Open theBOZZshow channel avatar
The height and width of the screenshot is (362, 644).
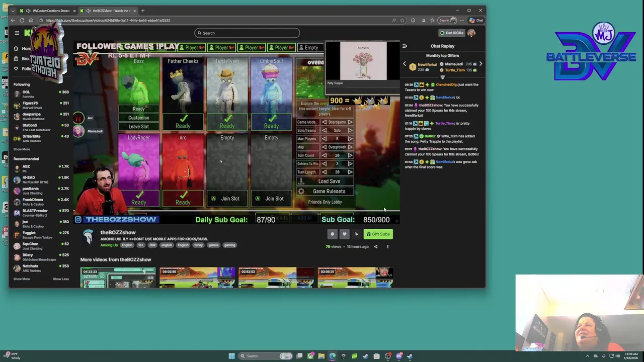(x=88, y=237)
